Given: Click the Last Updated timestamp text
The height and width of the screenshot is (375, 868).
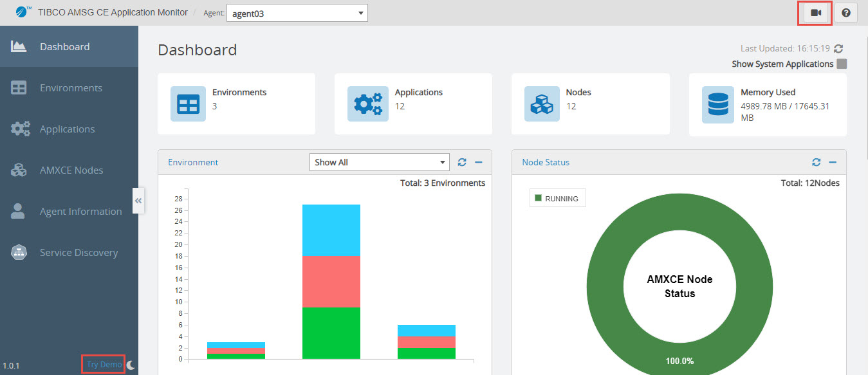Looking at the screenshot, I should [x=785, y=48].
